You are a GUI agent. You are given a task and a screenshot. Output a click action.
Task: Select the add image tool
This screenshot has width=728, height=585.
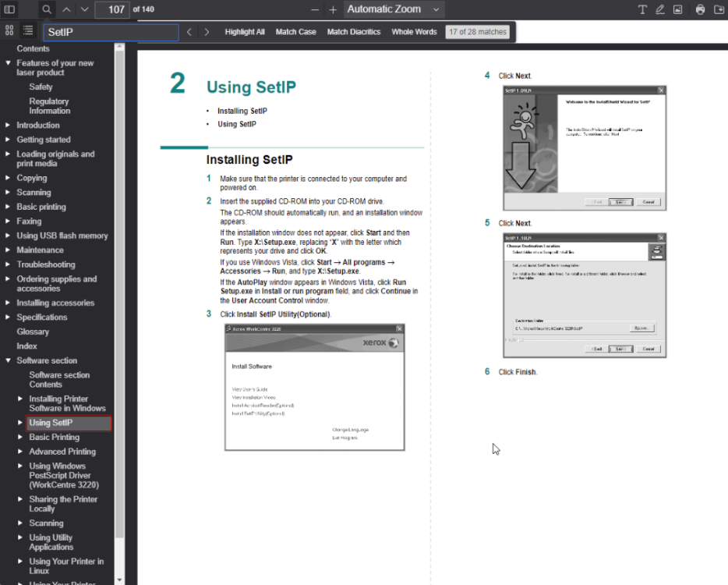coord(678,9)
